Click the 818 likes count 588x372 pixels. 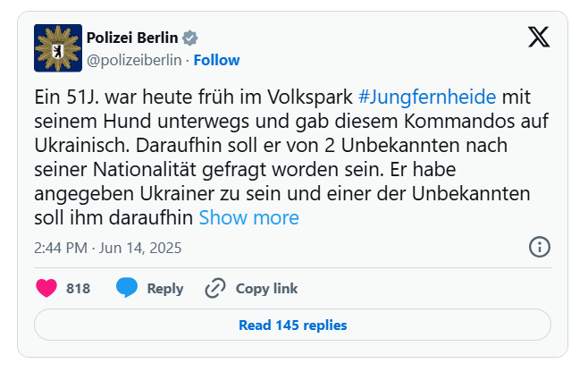79,288
